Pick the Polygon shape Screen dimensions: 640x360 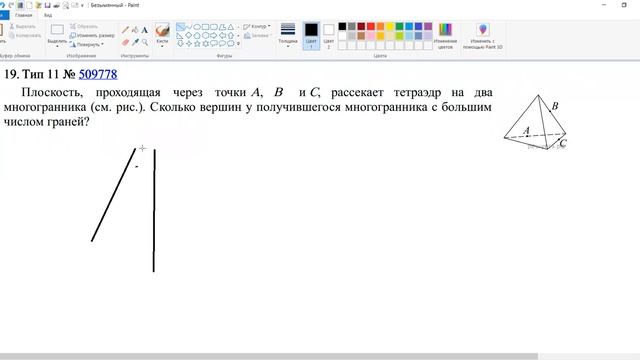tap(222, 27)
